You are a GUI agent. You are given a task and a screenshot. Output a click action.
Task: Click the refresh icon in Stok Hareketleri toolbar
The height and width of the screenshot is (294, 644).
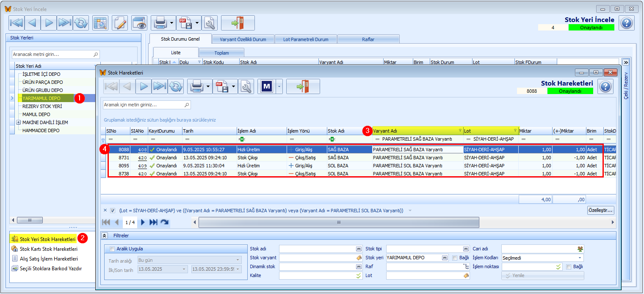point(175,86)
